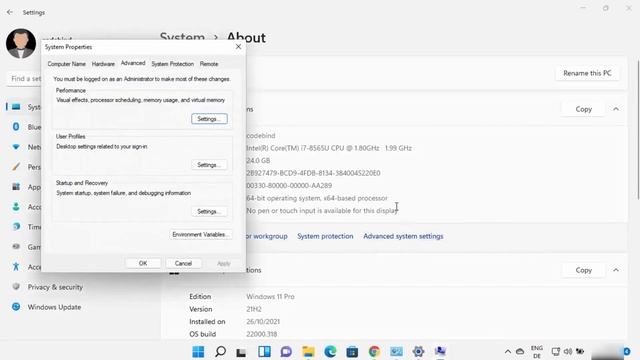Click the System Properties taskbar icon
This screenshot has width=640, height=360.
pyautogui.click(x=440, y=351)
